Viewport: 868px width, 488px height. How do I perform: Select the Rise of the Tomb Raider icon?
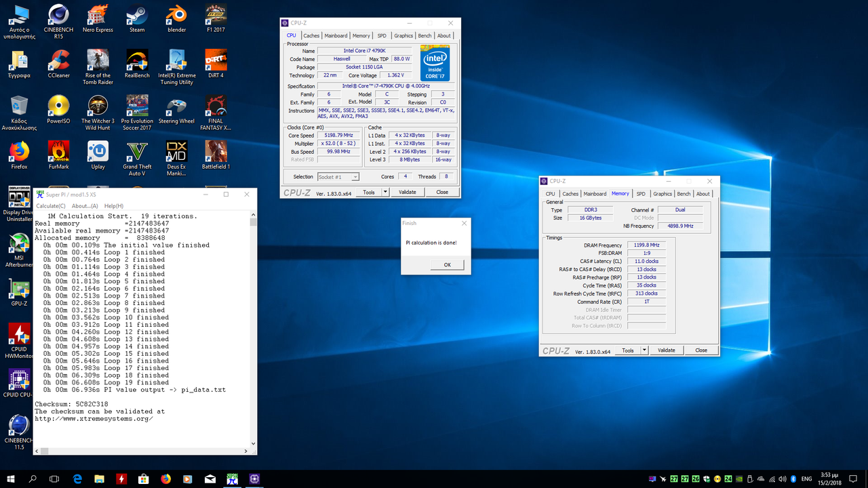[98, 67]
